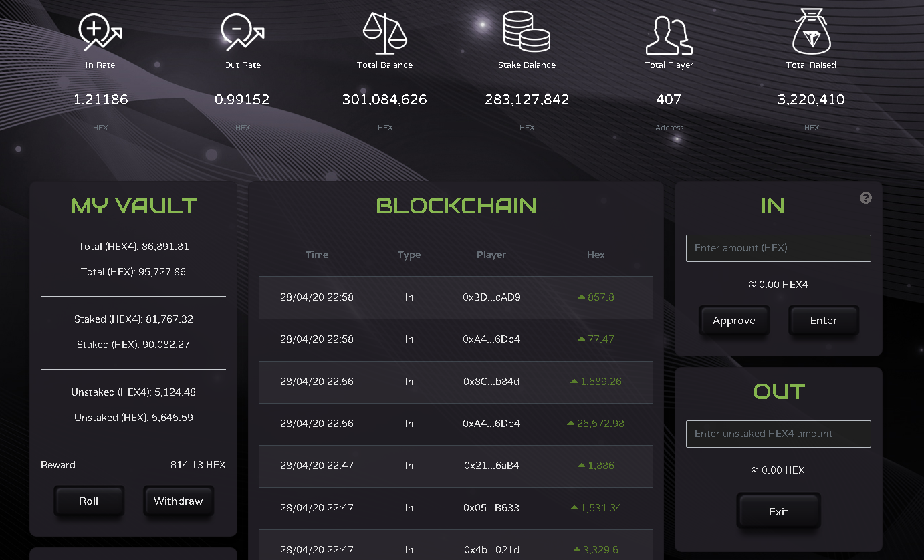
Task: Click the Hex column header
Action: click(x=596, y=255)
